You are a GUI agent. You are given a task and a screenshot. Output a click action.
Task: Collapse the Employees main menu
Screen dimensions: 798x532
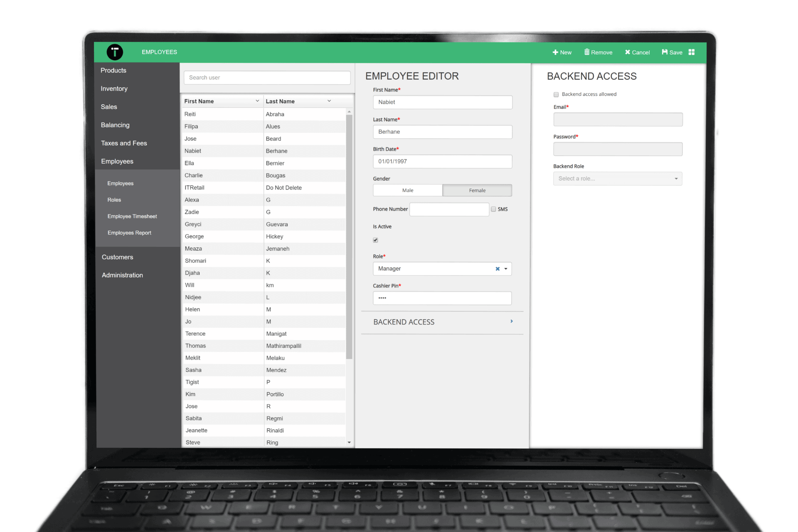117,161
